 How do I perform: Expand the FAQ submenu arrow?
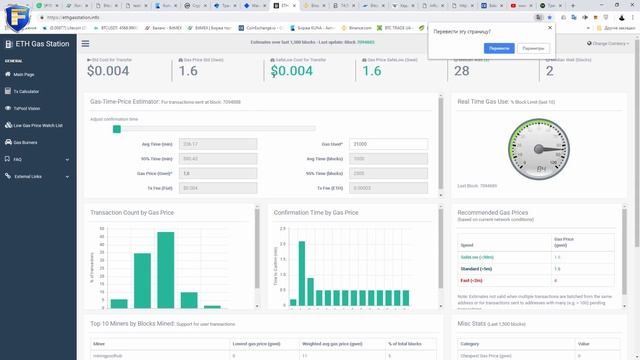tap(67, 160)
